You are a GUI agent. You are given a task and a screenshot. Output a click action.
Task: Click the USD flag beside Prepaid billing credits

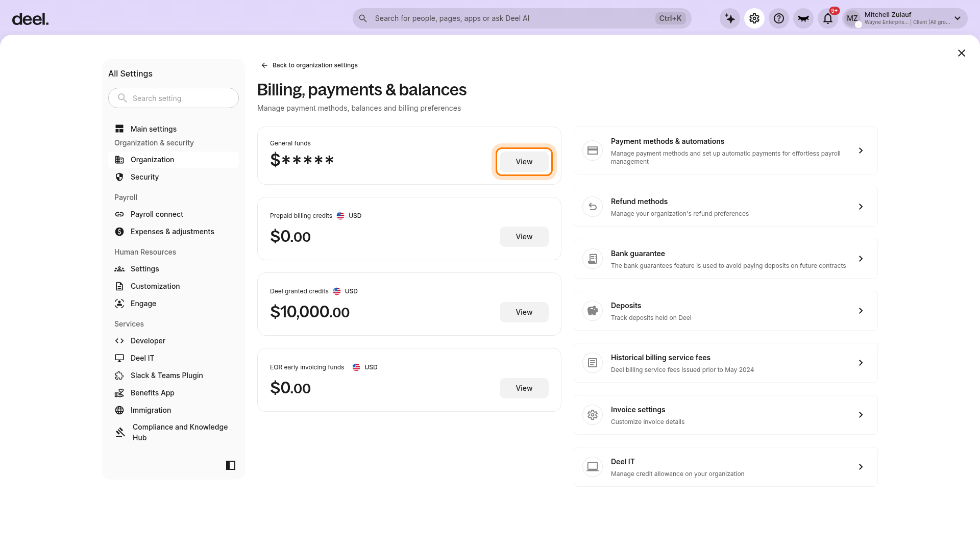coord(340,216)
